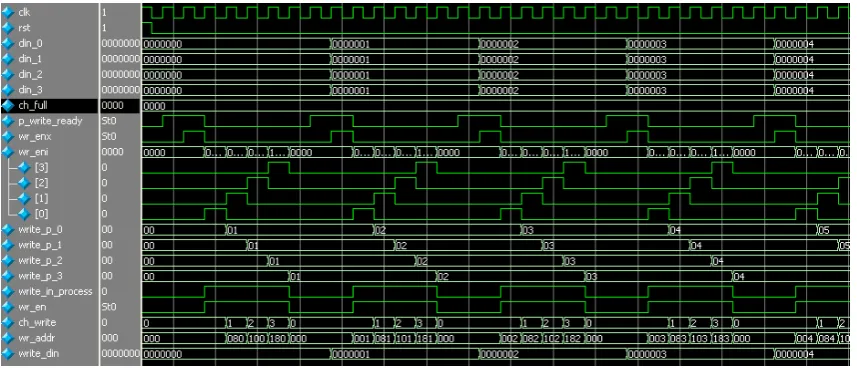The height and width of the screenshot is (370, 857).
Task: Click the 0000 value next to ch_full
Action: (x=112, y=105)
